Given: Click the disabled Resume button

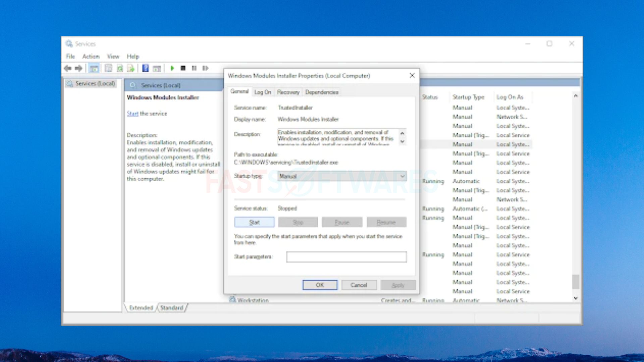Looking at the screenshot, I should (x=386, y=222).
